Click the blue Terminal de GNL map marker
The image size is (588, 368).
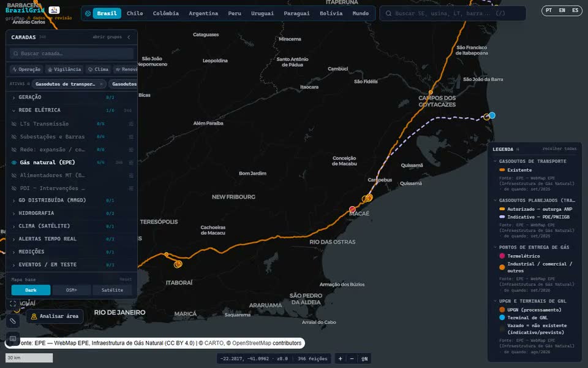pos(492,115)
